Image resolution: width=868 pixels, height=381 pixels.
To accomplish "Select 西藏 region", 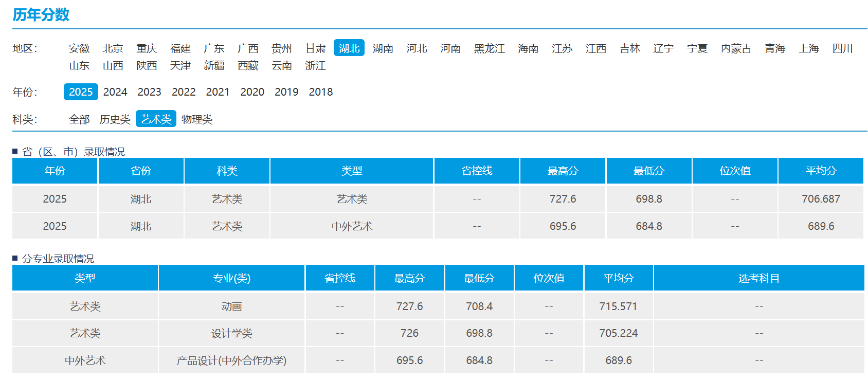I will 248,66.
